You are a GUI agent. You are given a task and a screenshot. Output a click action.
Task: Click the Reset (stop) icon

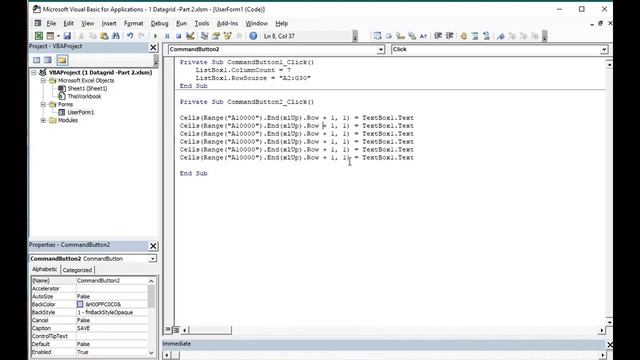[178, 36]
